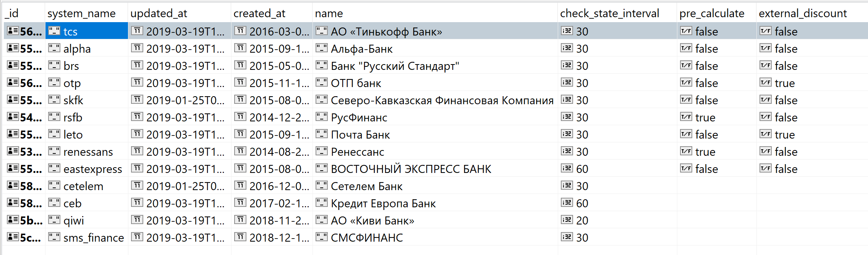Click the string type icon beside alpha

tap(54, 48)
